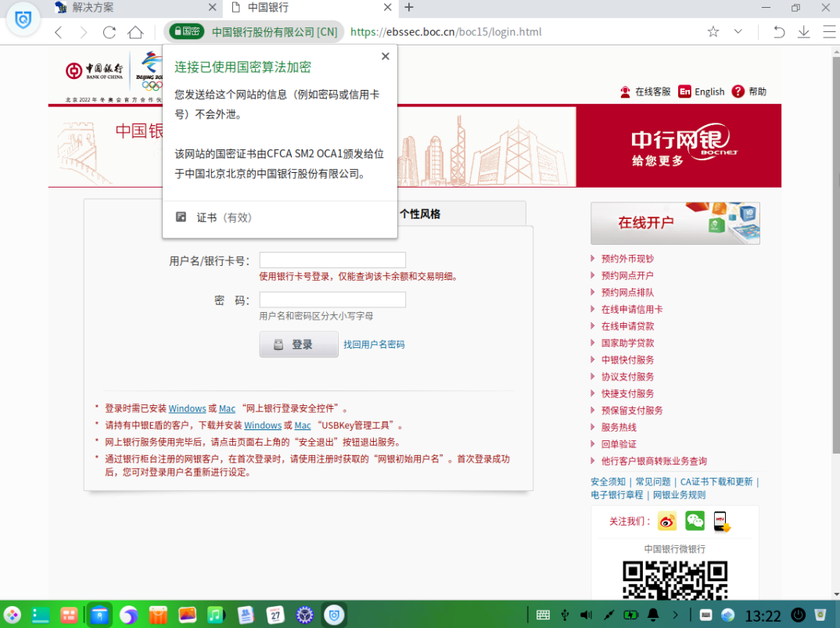Open 预保留支付服务 link

(x=632, y=411)
